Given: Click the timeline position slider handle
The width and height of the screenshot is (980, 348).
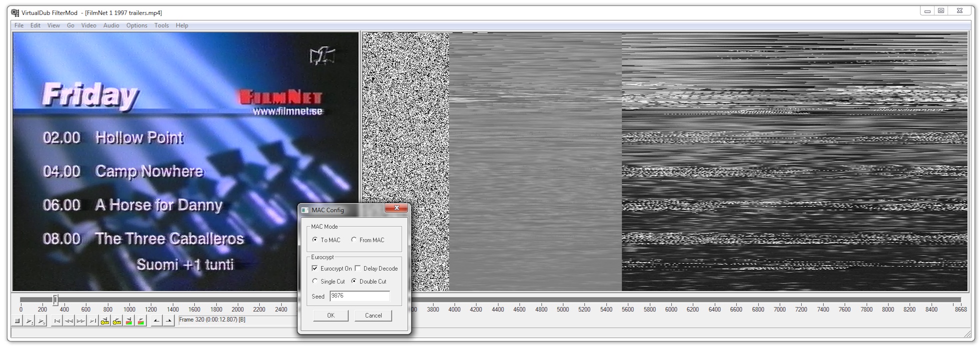Looking at the screenshot, I should coord(55,300).
